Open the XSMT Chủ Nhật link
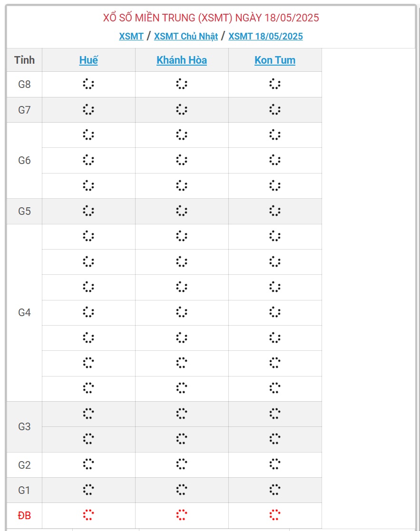Image resolution: width=420 pixels, height=531 pixels. (186, 36)
